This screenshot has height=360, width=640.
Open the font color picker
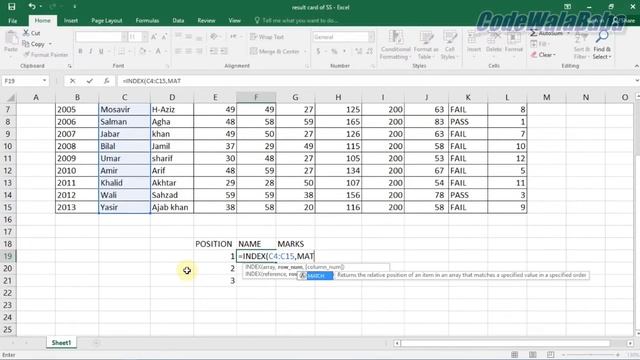[158, 51]
